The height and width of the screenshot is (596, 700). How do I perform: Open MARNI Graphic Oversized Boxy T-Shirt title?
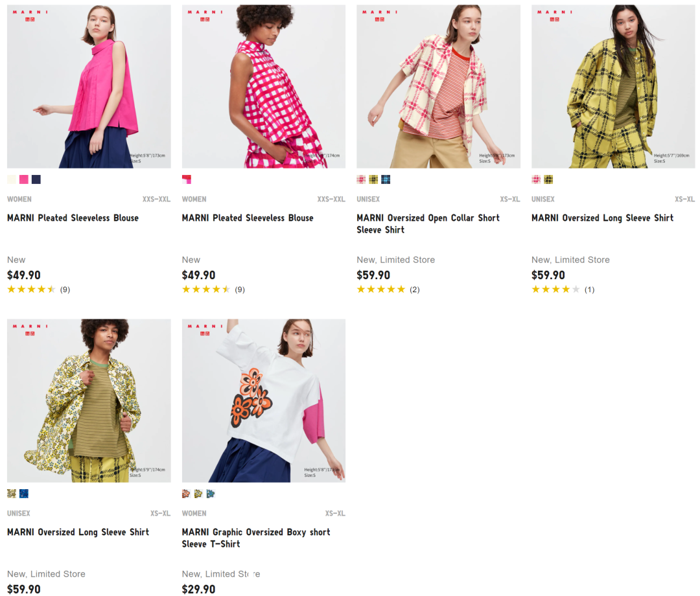point(256,538)
